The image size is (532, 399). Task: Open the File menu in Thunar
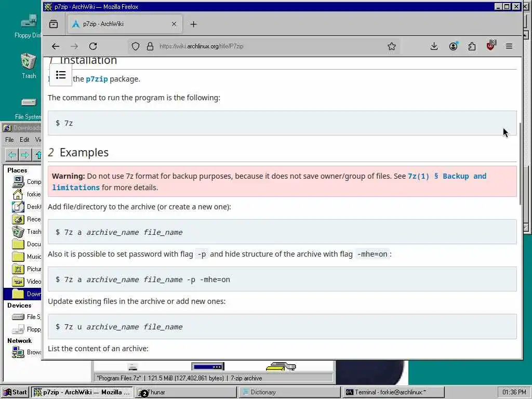(x=9, y=139)
